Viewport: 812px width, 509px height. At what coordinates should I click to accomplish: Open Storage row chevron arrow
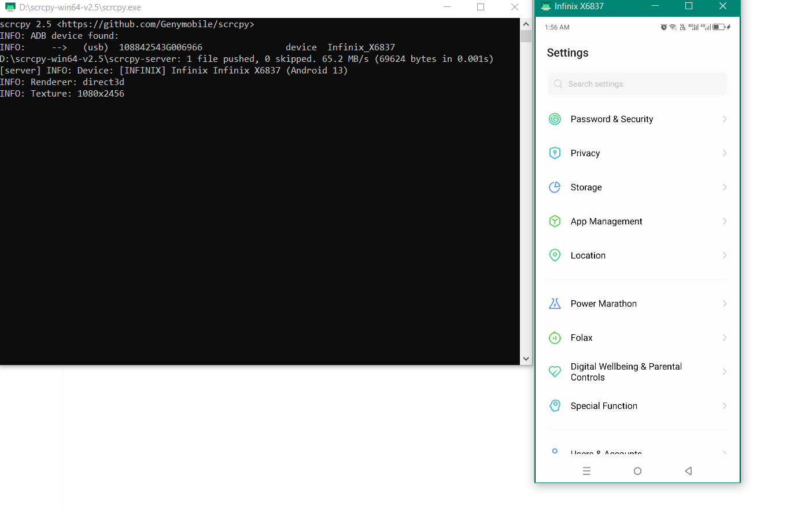(x=725, y=187)
